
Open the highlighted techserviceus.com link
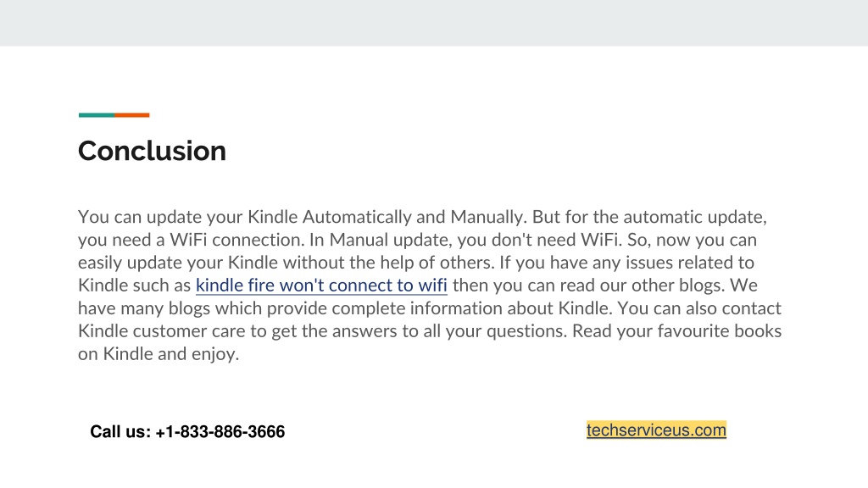tap(656, 430)
